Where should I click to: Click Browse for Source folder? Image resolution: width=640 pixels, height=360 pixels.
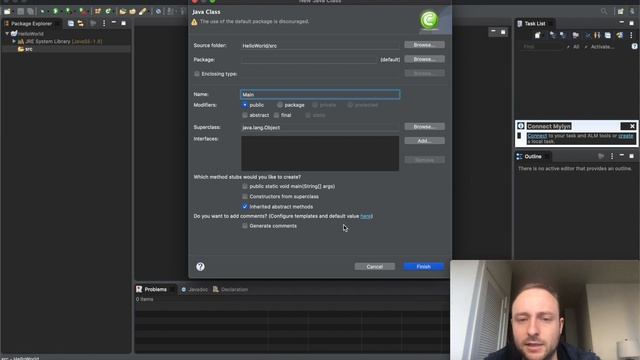(424, 45)
